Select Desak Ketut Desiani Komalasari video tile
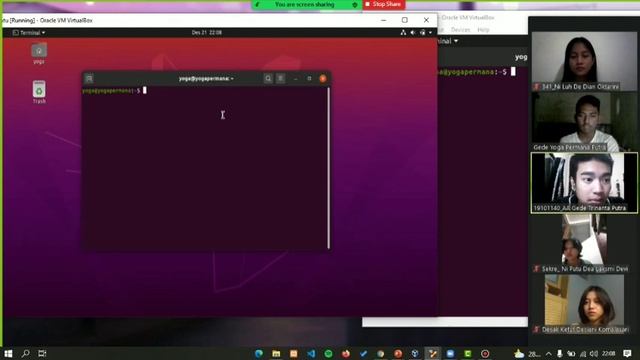Viewport: 640px width, 360px height. pos(584,304)
